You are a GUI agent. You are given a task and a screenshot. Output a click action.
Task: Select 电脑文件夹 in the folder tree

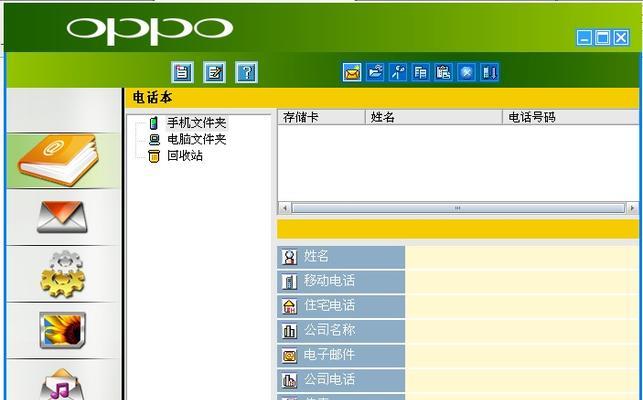(196, 139)
